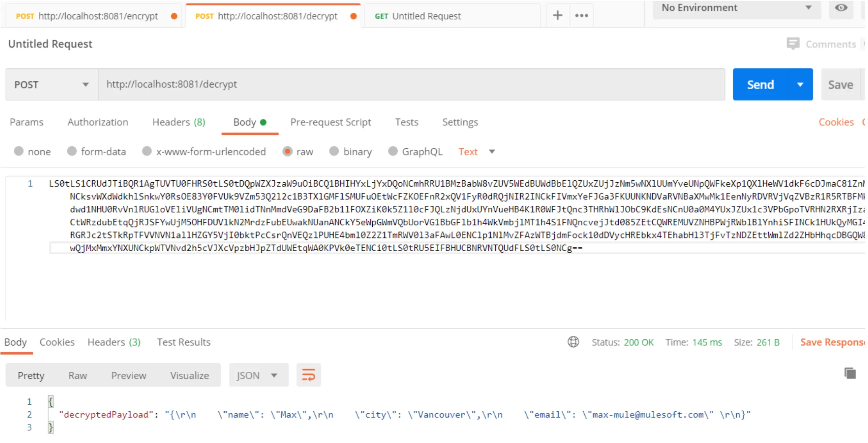Switch to GET Untitled Request tab
The image size is (868, 443).
coord(452,16)
